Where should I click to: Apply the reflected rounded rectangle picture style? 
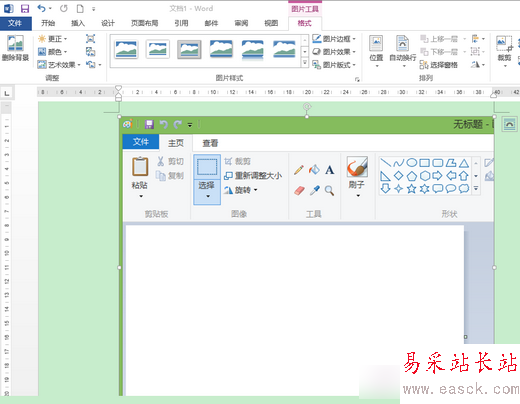pos(252,49)
